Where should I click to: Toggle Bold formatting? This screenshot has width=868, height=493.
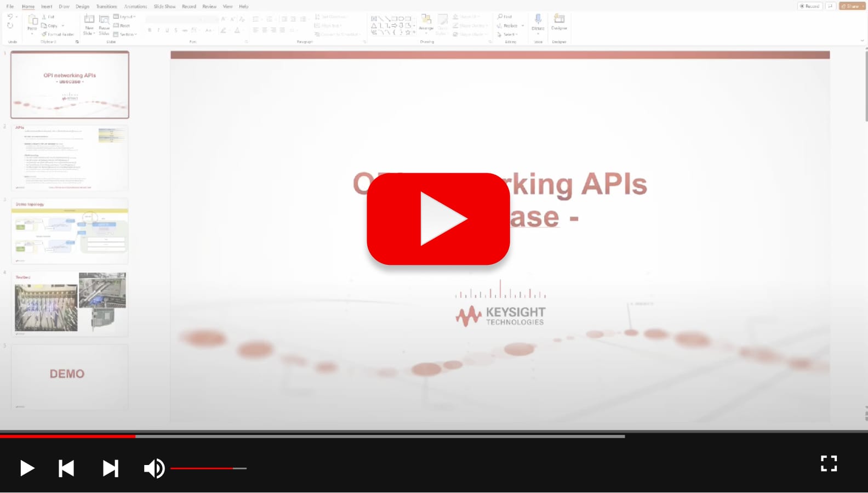pyautogui.click(x=150, y=30)
